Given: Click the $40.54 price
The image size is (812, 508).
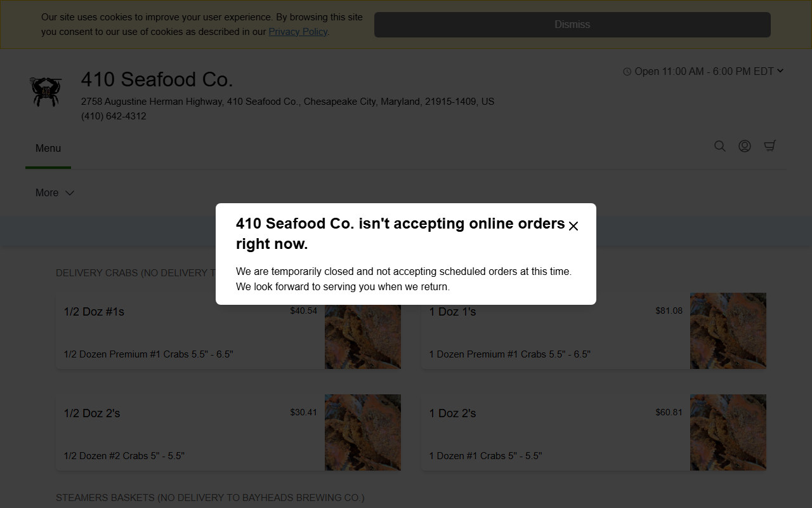Looking at the screenshot, I should (x=303, y=311).
